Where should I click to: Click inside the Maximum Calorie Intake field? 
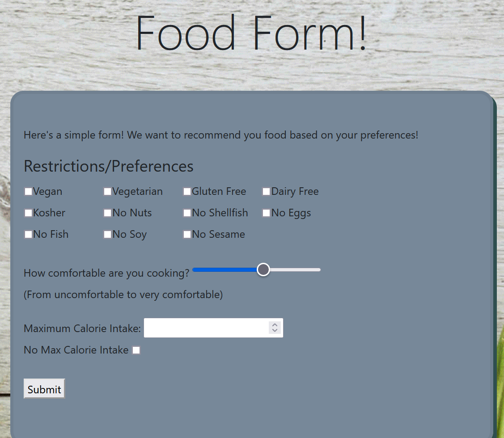click(206, 328)
